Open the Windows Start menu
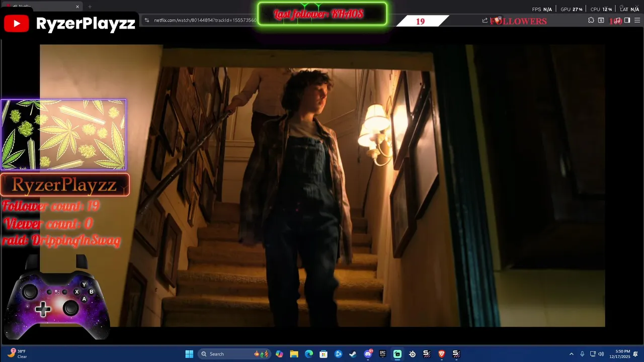The image size is (644, 362). pyautogui.click(x=189, y=354)
